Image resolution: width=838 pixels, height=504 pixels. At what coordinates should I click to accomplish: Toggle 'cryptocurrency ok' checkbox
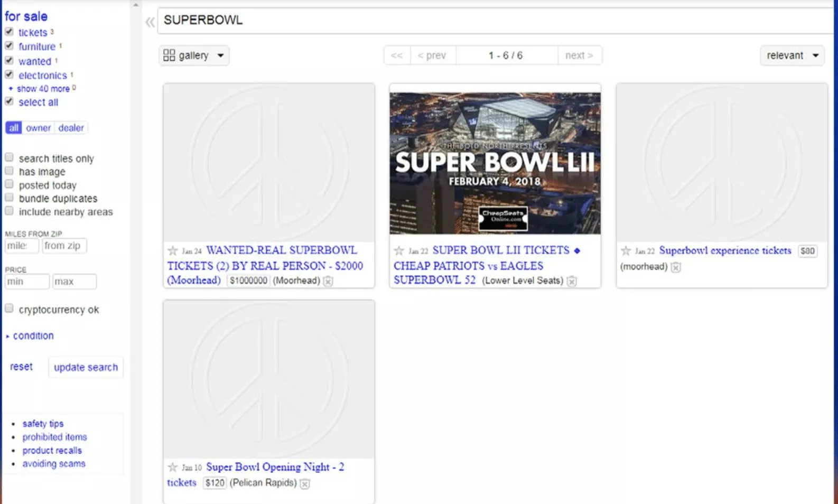tap(9, 309)
